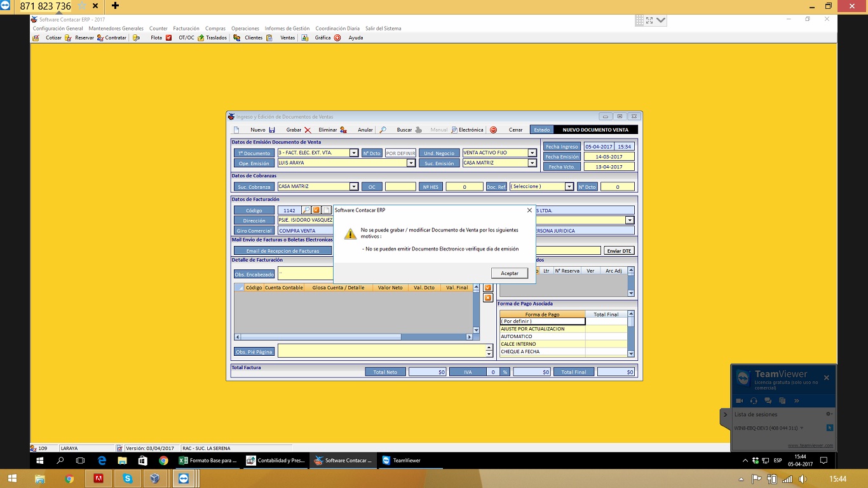Click the Nuevo blank document icon
Viewport: 868px width, 488px height.
point(236,130)
